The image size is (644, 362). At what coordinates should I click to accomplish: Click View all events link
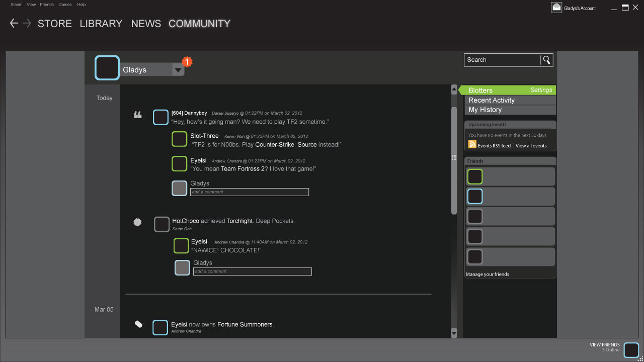[531, 146]
